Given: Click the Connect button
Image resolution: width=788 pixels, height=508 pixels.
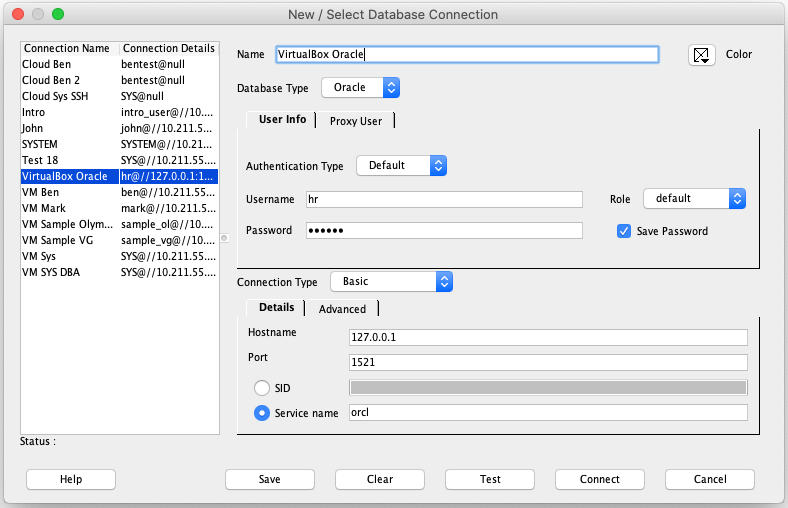Looking at the screenshot, I should pos(600,480).
